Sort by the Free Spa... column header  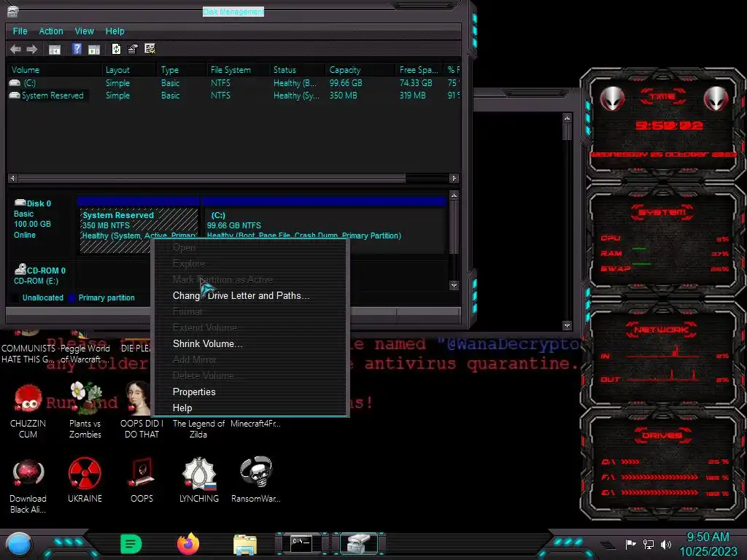pos(419,70)
